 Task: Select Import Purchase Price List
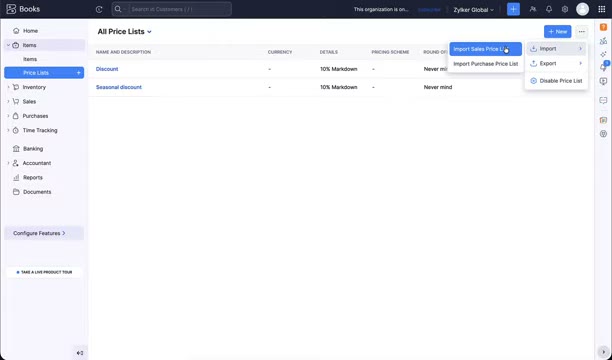[x=486, y=64]
